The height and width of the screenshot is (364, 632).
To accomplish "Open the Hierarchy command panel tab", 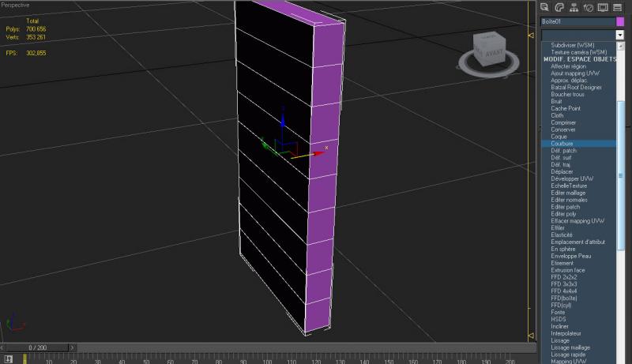I will tap(574, 7).
